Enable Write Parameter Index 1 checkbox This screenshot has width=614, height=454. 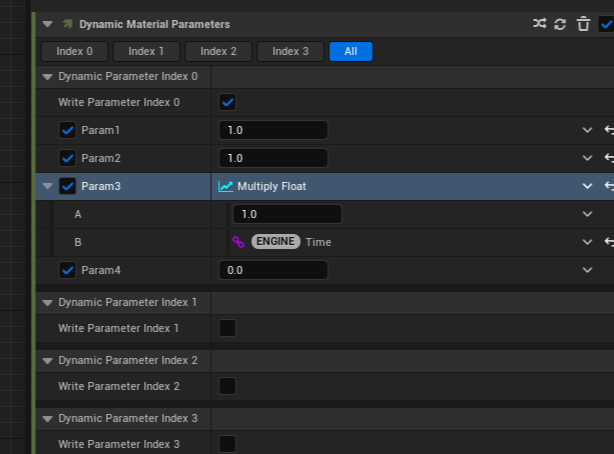[x=227, y=328]
